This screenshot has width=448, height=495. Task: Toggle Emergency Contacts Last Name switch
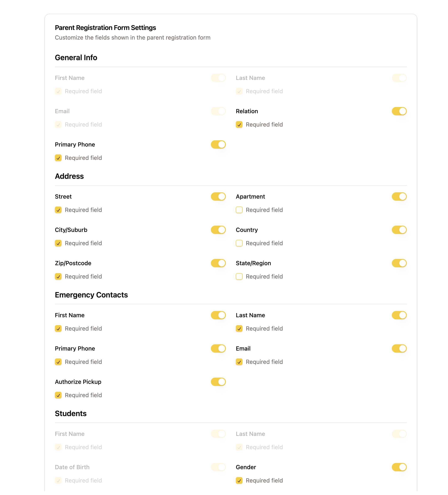tap(399, 315)
